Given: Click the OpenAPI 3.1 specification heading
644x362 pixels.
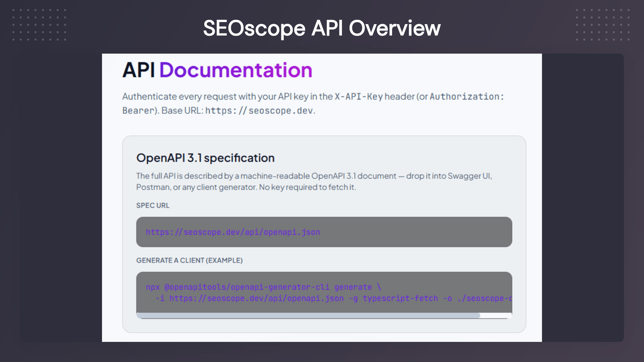Looking at the screenshot, I should coord(205,158).
